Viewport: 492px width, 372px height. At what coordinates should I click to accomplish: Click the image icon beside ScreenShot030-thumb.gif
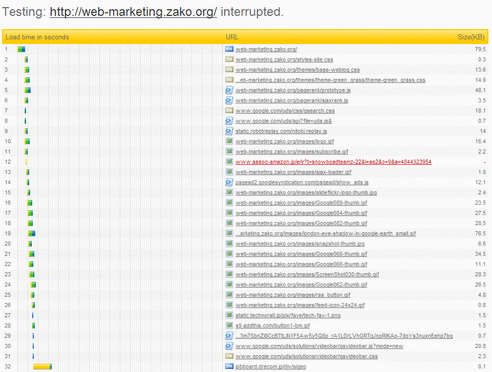pyautogui.click(x=229, y=274)
